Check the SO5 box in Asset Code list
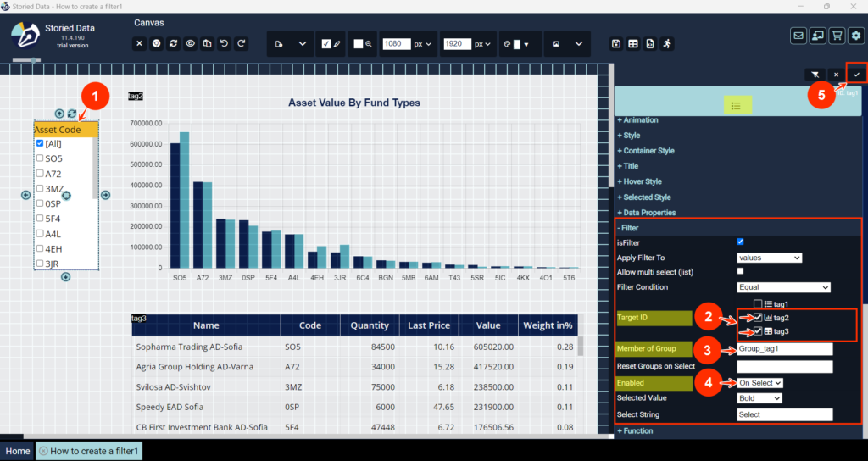The width and height of the screenshot is (868, 461). click(x=40, y=158)
